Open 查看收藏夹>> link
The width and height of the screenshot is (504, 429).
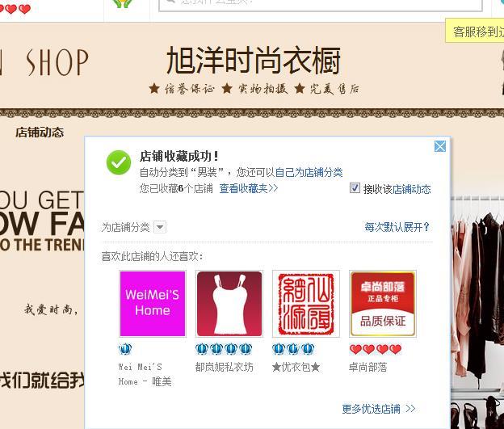249,188
